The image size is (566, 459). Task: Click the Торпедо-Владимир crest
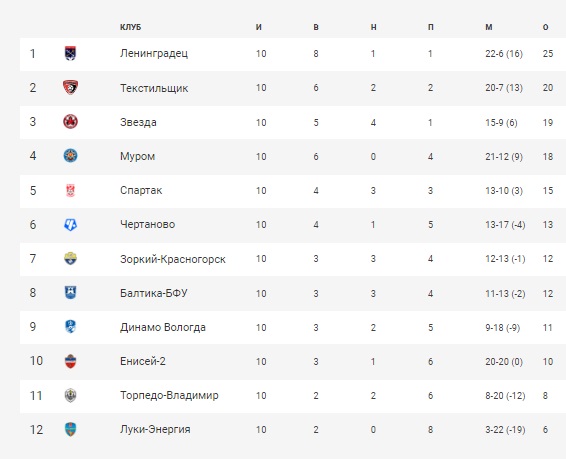(70, 395)
